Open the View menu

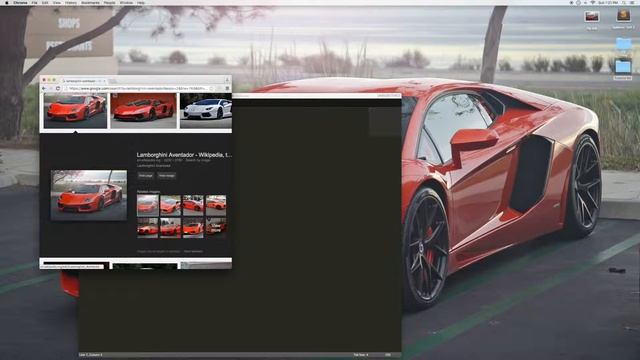tap(57, 2)
